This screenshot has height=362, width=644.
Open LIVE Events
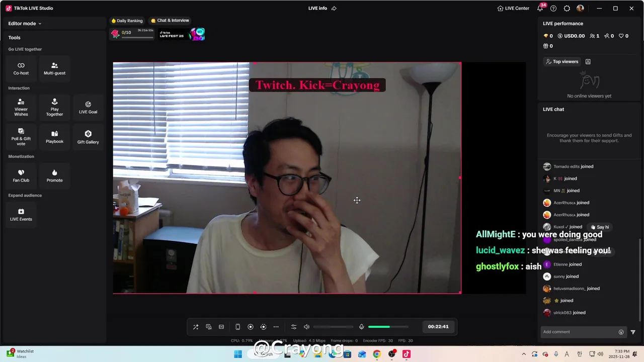pyautogui.click(x=21, y=214)
